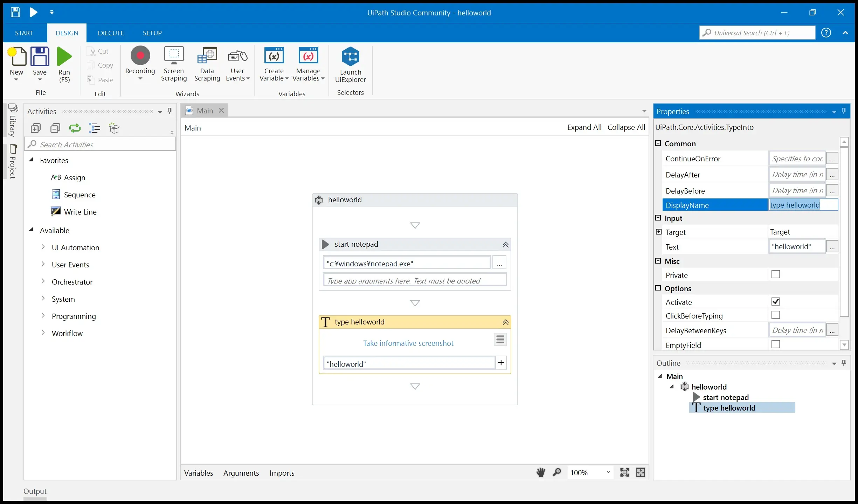Click the fit to screen icon
858x504 pixels.
[624, 472]
